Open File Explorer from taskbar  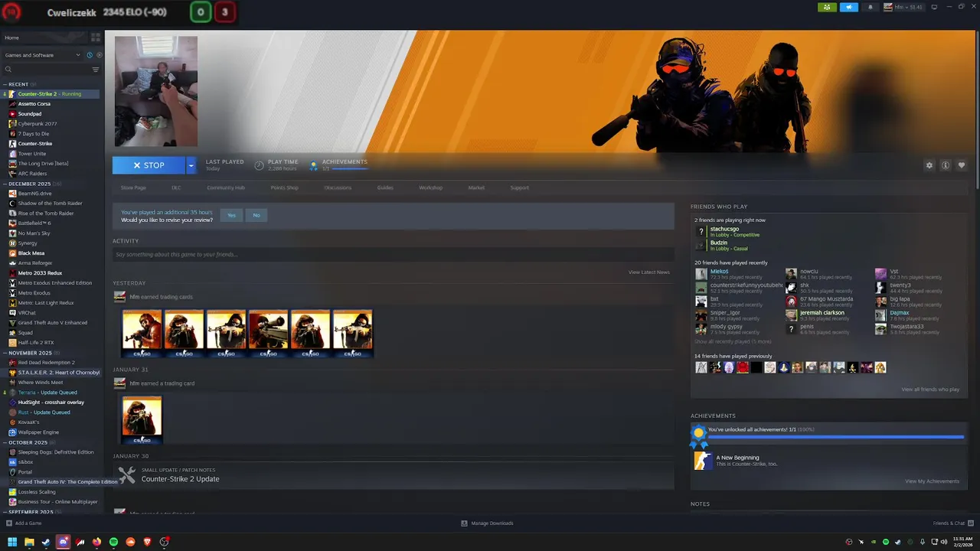point(29,542)
